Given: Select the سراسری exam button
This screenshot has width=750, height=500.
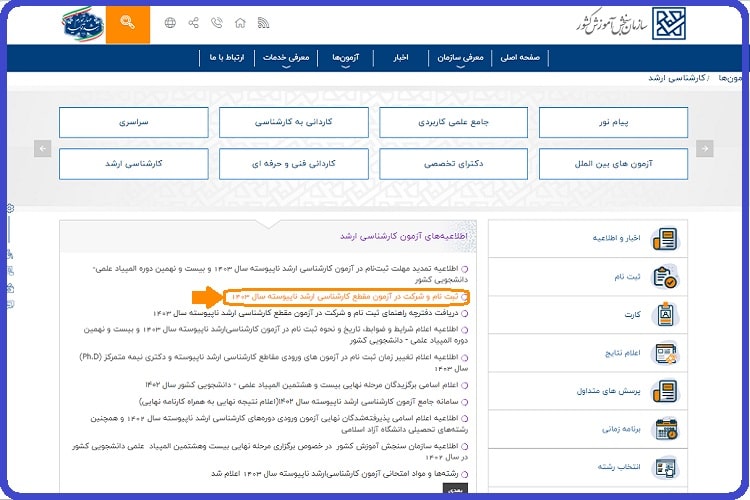Looking at the screenshot, I should [134, 122].
